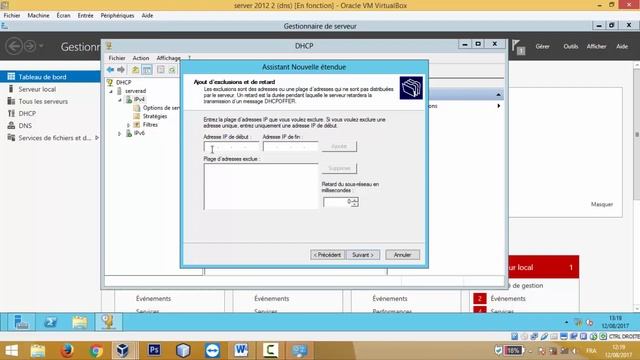Open the Gérer menu in Server Manager
This screenshot has height=360, width=640.
tap(542, 47)
